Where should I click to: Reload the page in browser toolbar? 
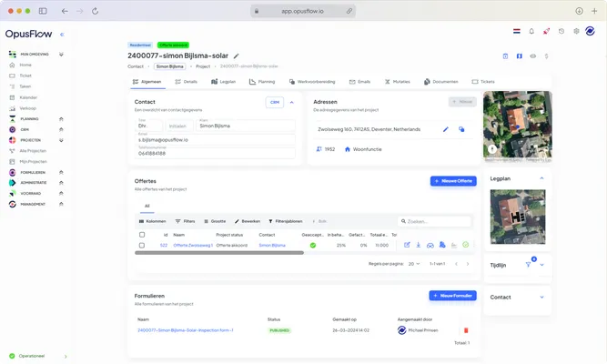tap(96, 11)
